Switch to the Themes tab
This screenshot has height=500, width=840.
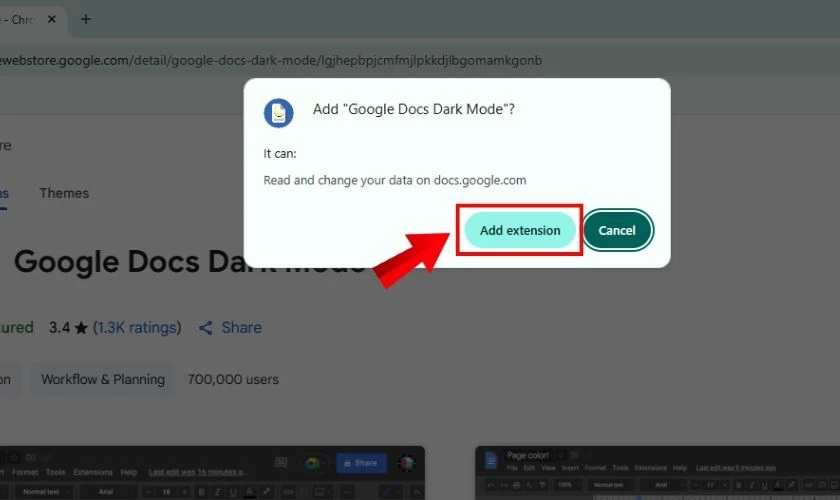click(64, 193)
